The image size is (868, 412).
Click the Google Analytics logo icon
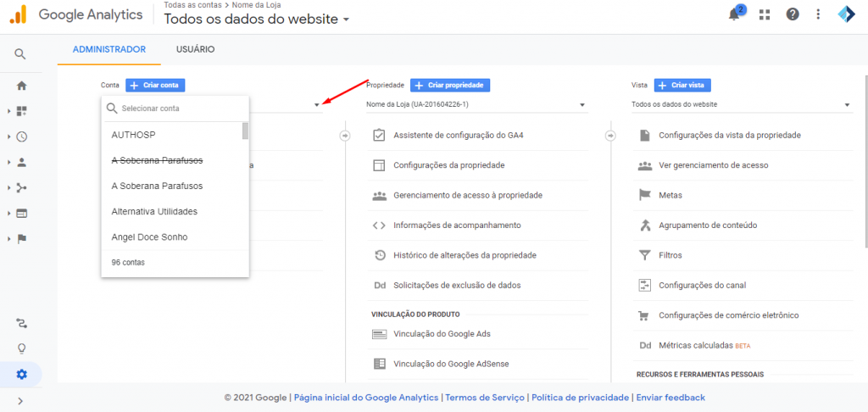pyautogui.click(x=18, y=14)
